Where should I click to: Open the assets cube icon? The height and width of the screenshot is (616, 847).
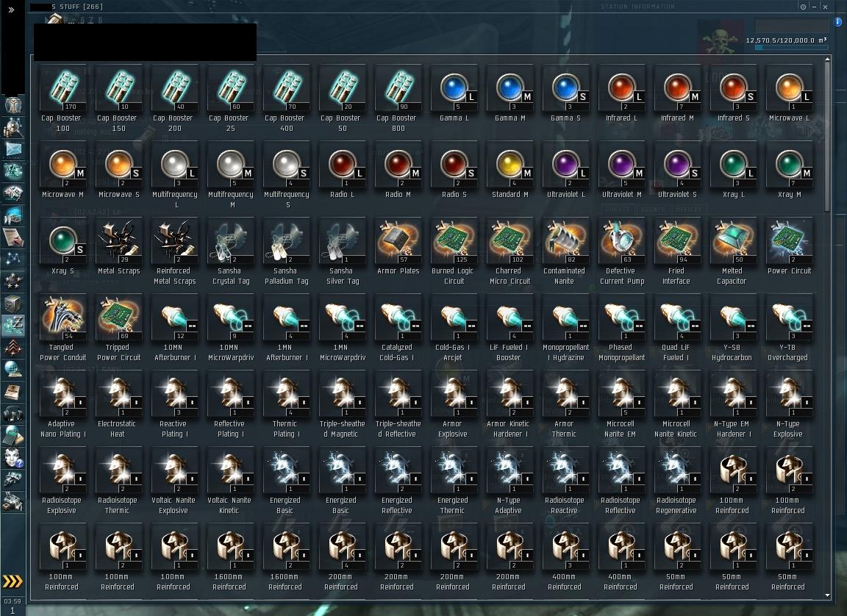13,304
